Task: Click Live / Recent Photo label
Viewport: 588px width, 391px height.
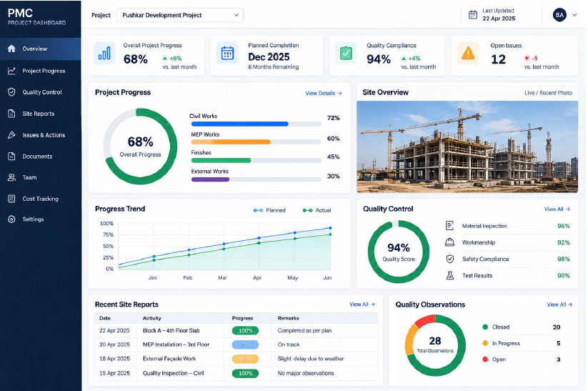Action: tap(548, 93)
